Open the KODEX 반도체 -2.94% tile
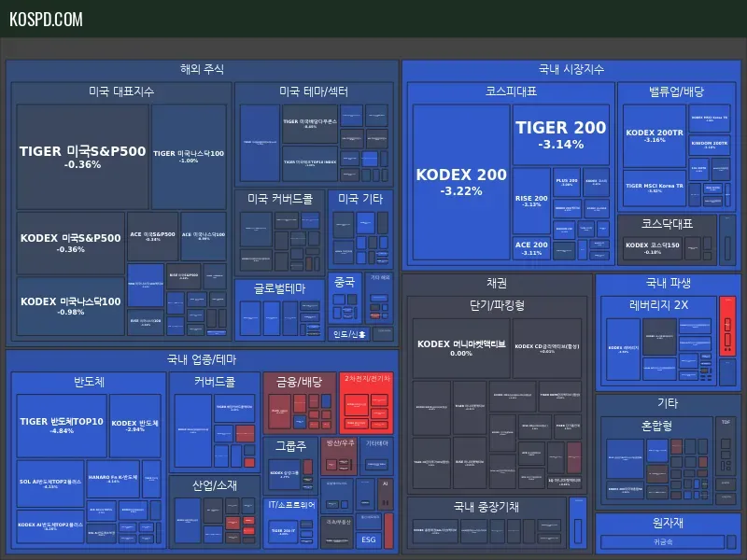The height and width of the screenshot is (560, 747). pyautogui.click(x=134, y=426)
